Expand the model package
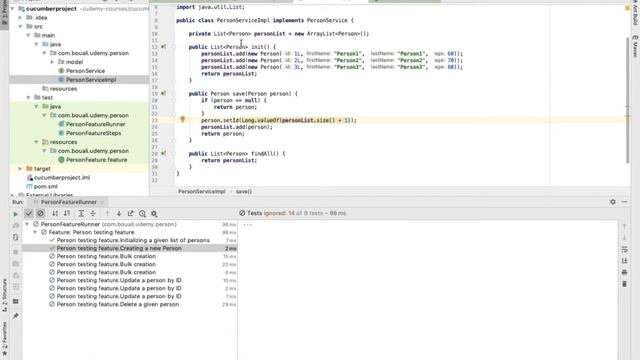 (x=52, y=62)
